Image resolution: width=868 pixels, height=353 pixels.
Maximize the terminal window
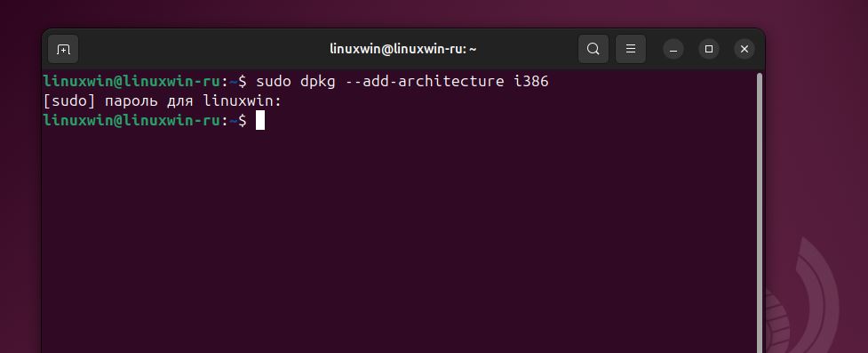point(709,49)
